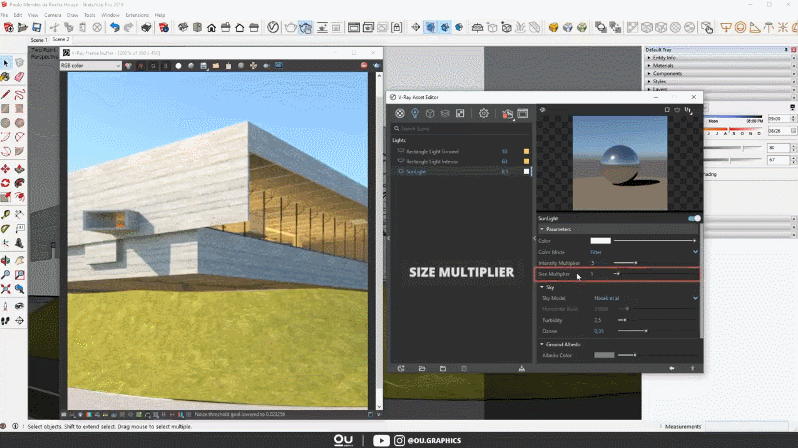Select Rectangle Light Interior in the list
Viewport: 798px width, 448px height.
[432, 161]
